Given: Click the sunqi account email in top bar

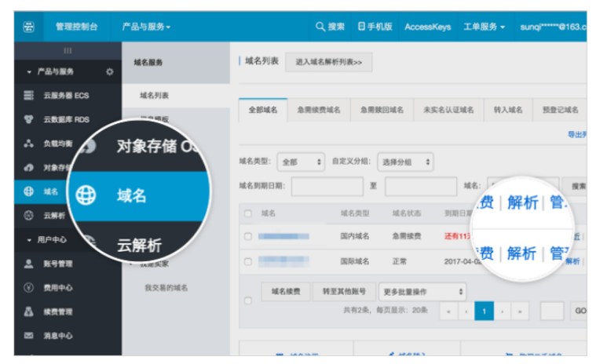Looking at the screenshot, I should click(554, 27).
